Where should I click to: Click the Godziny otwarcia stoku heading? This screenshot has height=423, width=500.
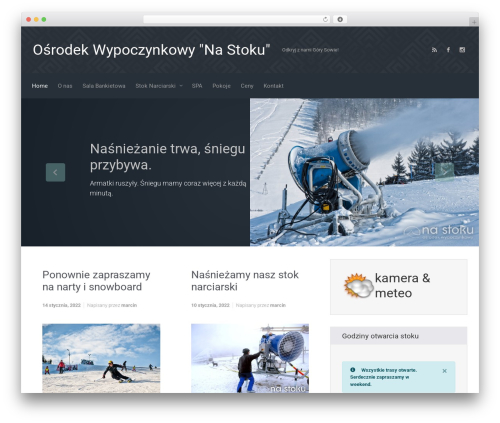point(380,336)
